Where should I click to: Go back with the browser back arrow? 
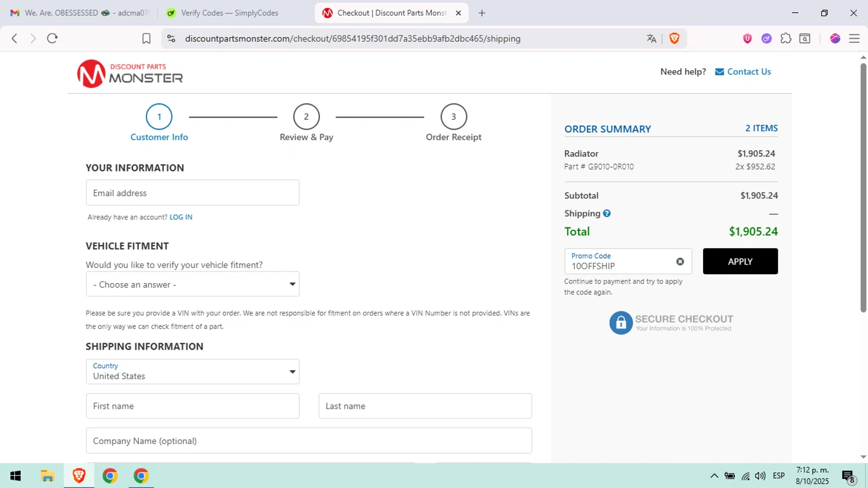pyautogui.click(x=14, y=38)
